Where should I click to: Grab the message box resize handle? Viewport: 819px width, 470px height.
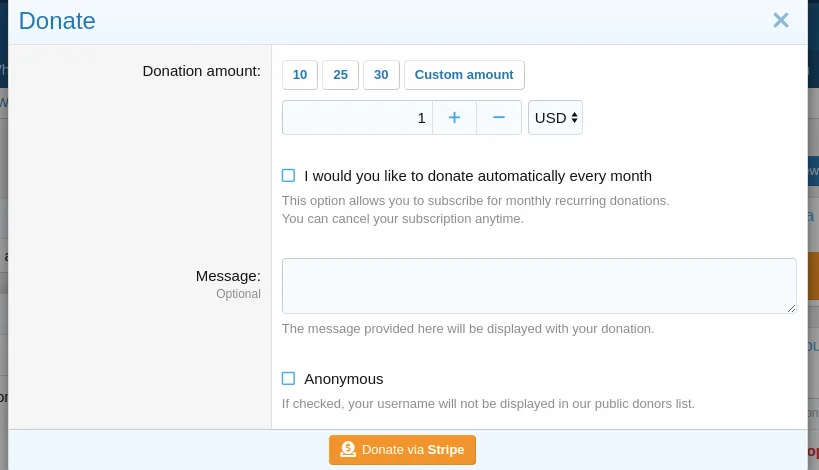(791, 308)
